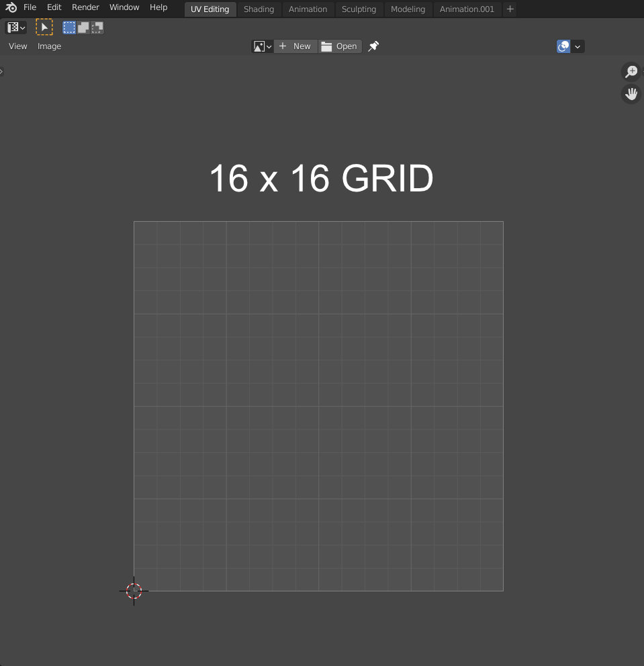Expand the collapsed toolbar arrow at left edge
The height and width of the screenshot is (666, 644).
click(x=2, y=71)
